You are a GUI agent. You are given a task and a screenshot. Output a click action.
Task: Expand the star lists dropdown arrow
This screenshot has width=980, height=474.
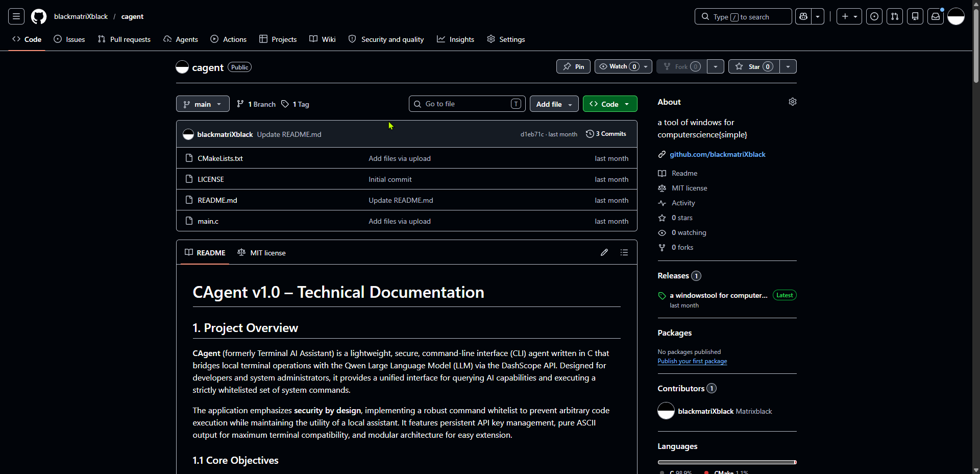click(x=788, y=66)
